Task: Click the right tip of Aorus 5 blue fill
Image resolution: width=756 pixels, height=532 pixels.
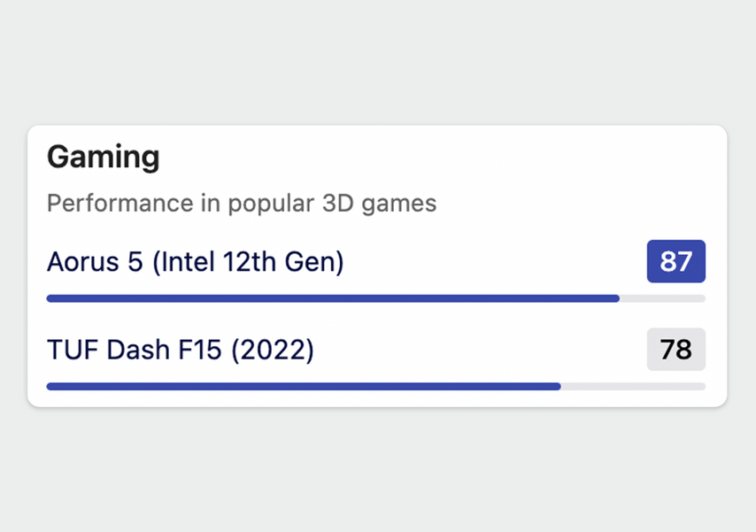Action: 617,298
